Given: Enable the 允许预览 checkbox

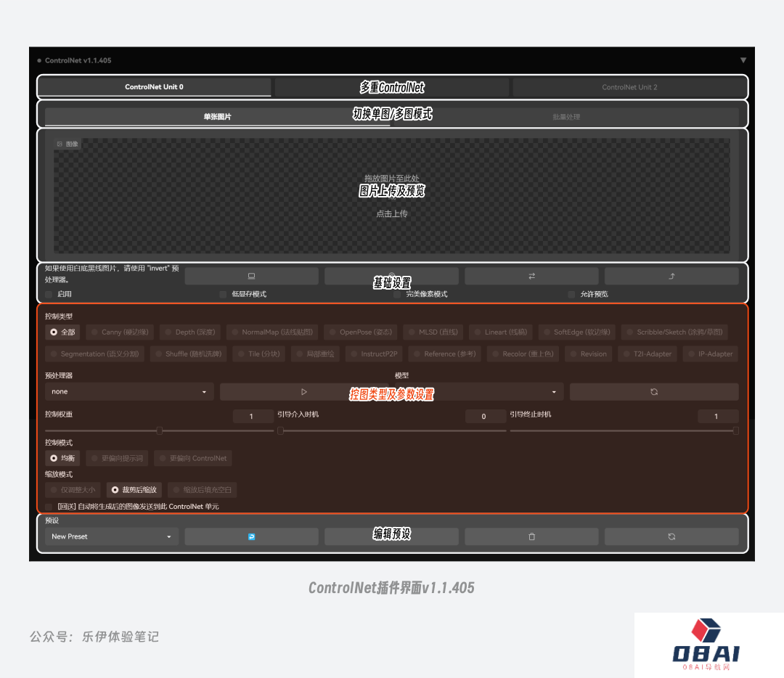Looking at the screenshot, I should coord(571,294).
